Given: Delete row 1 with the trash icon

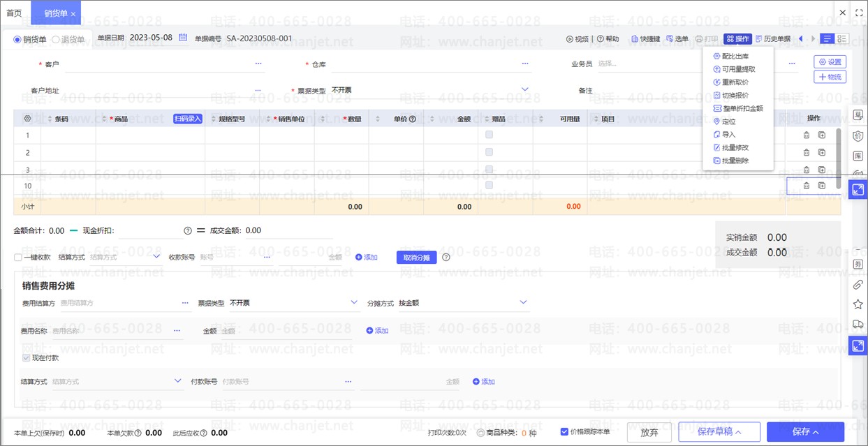Looking at the screenshot, I should click(x=806, y=135).
